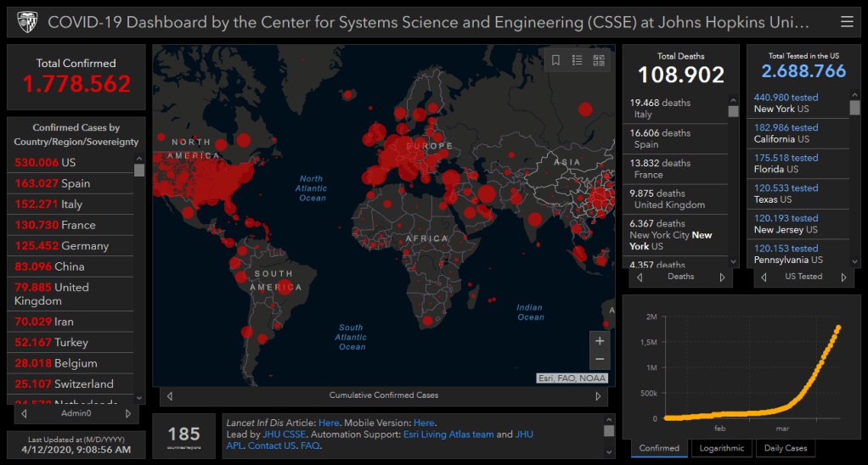Click the FAQ link
This screenshot has width=868, height=465.
pyautogui.click(x=310, y=445)
